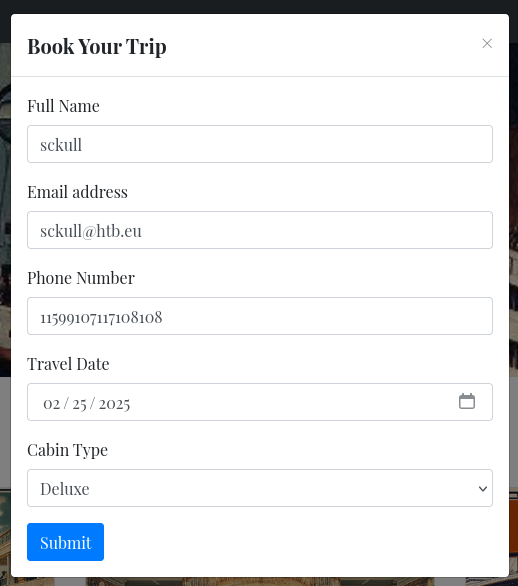Click the Phone Number label
Viewport: 518px width, 586px height.
point(81,278)
